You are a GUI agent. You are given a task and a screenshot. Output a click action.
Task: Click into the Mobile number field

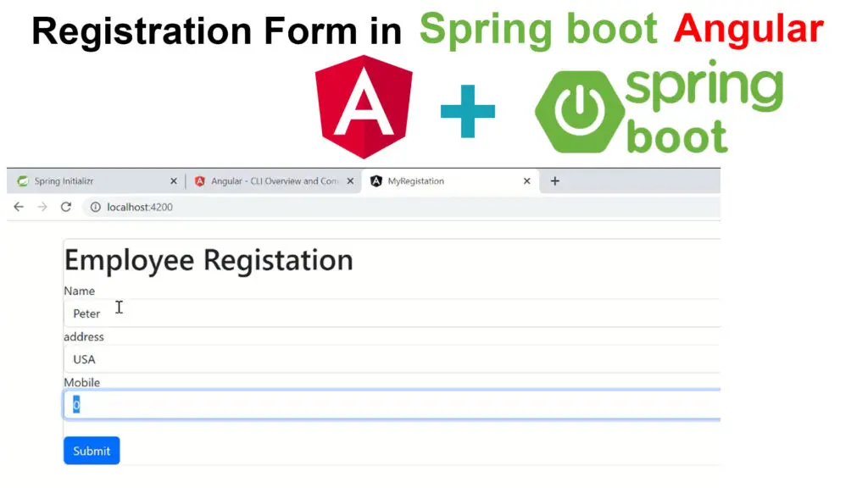click(x=390, y=405)
